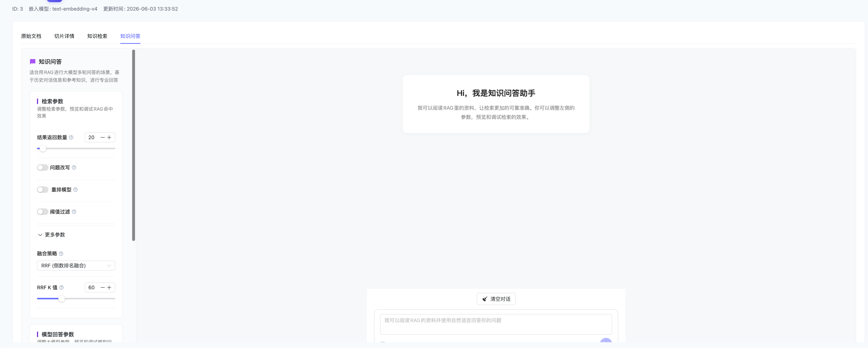Decrease 结果返回数量 with minus icon
This screenshot has height=353, width=868.
tap(103, 137)
